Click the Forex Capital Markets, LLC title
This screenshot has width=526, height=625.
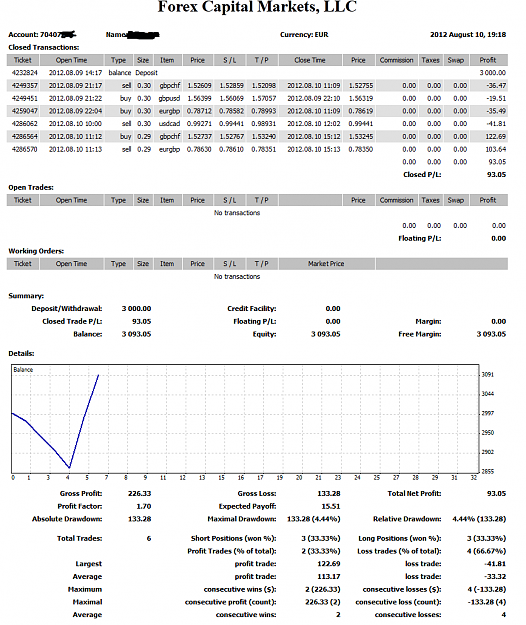pyautogui.click(x=257, y=6)
